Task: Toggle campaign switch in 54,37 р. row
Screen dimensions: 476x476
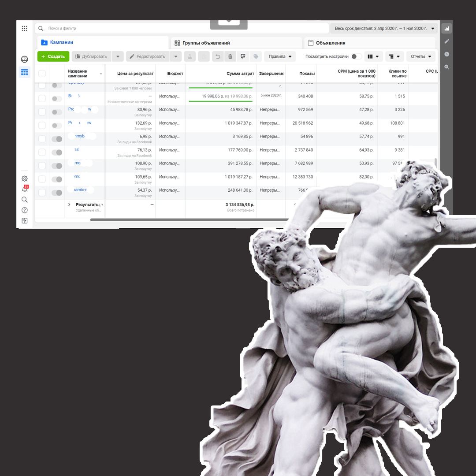Action: (57, 193)
